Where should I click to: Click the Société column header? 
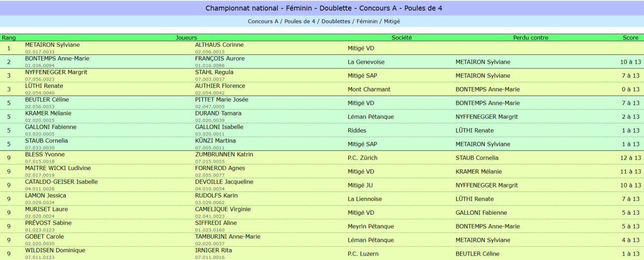[x=401, y=37]
